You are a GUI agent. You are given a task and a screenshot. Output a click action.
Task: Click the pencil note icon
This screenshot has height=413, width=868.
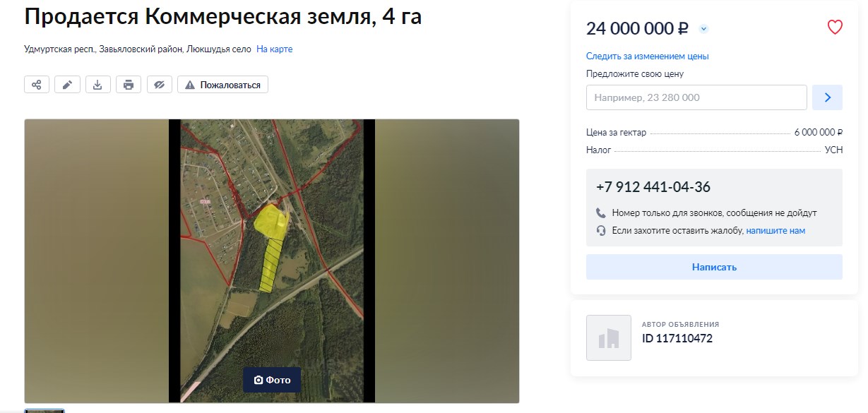pyautogui.click(x=67, y=85)
